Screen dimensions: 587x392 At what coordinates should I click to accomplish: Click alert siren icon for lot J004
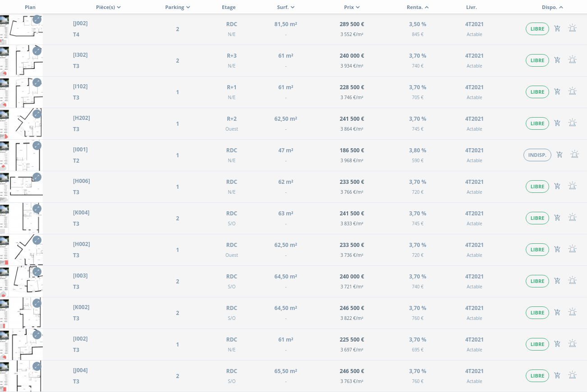pos(572,375)
